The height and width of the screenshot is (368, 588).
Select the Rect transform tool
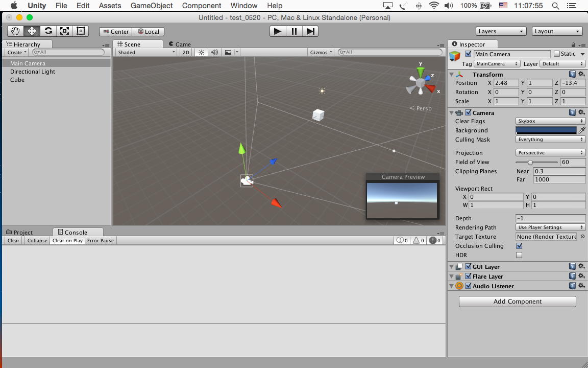[81, 31]
